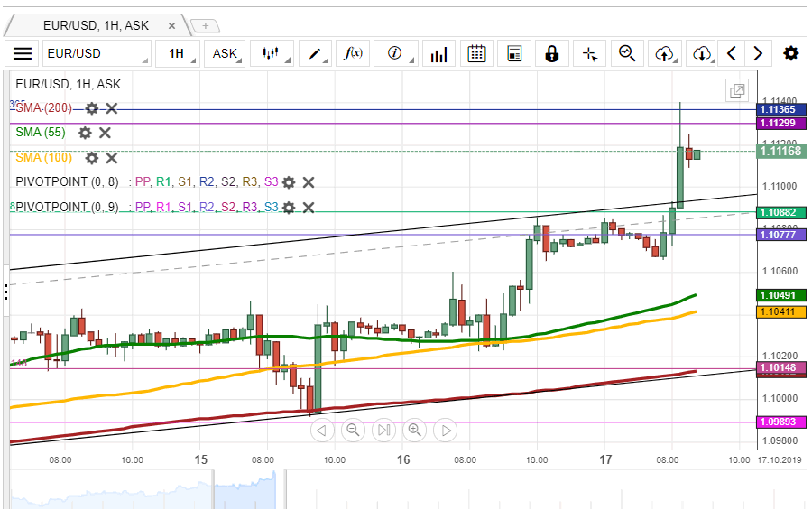Open the economic calendar icon

click(x=477, y=54)
